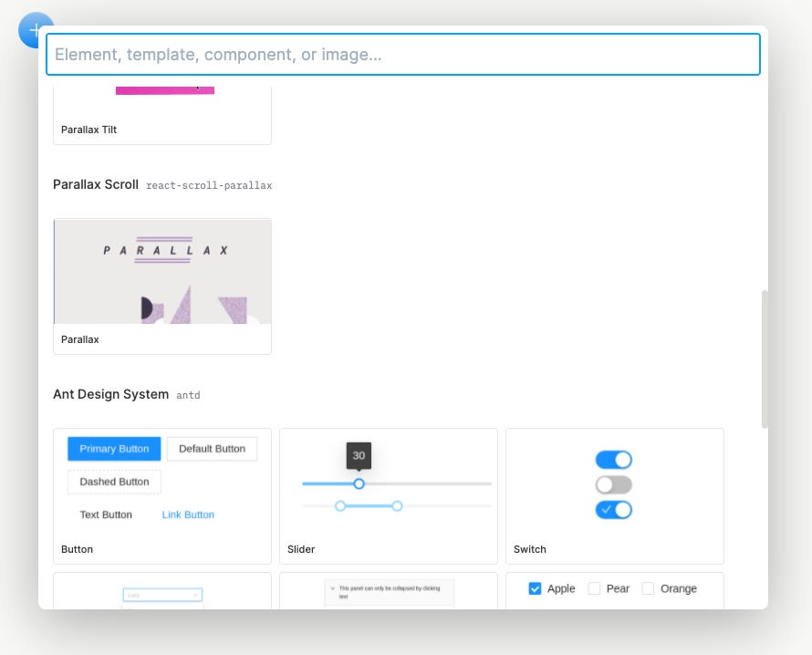Uncheck the Apple checkbox
This screenshot has width=812, height=655.
tap(535, 588)
